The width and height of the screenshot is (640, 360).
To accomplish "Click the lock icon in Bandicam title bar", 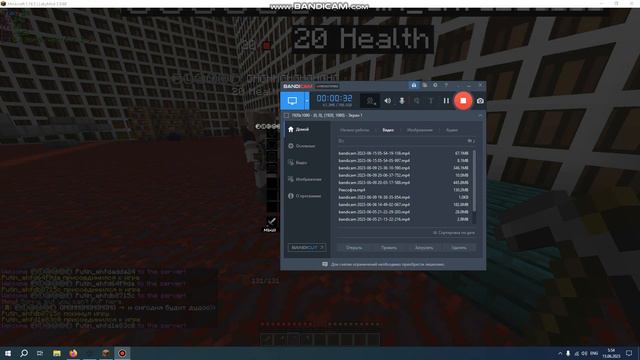I will (x=414, y=85).
